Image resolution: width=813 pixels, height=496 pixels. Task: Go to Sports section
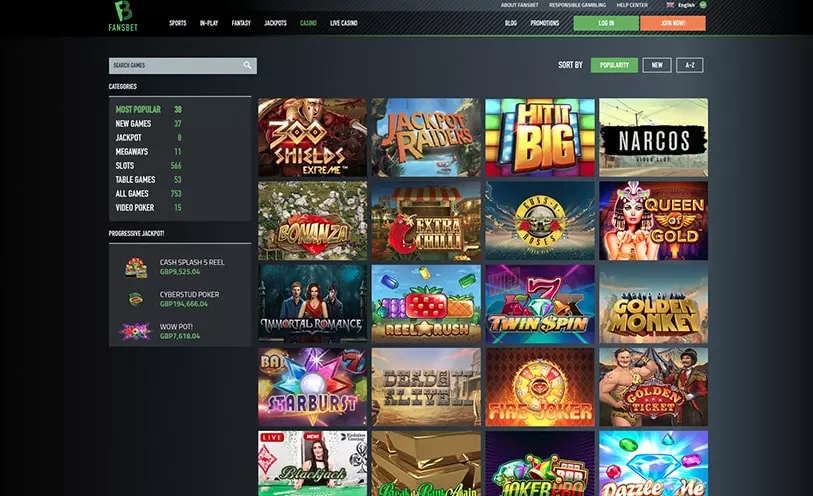coord(177,23)
